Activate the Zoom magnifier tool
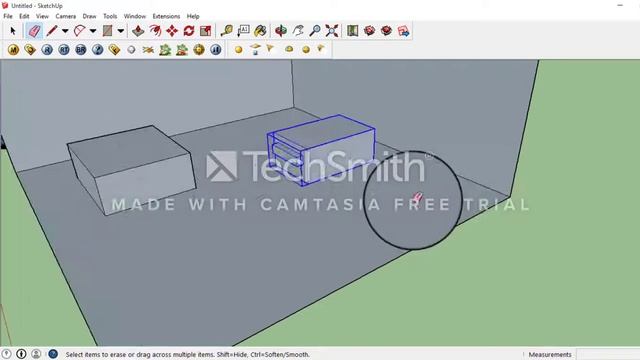Viewport: 640px width, 360px height. 315,31
